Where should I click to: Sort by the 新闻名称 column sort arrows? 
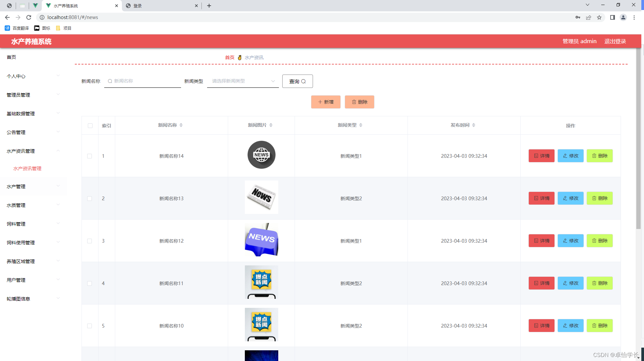pyautogui.click(x=181, y=125)
